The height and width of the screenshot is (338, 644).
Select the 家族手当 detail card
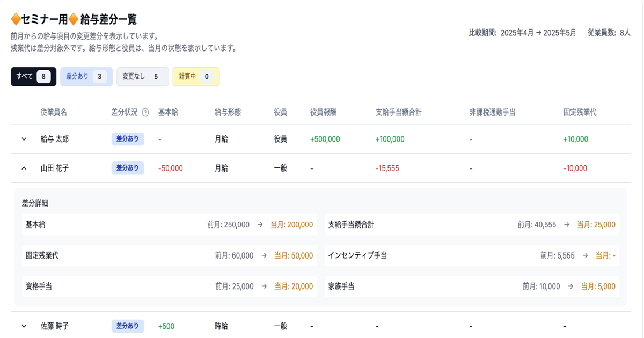pos(472,286)
